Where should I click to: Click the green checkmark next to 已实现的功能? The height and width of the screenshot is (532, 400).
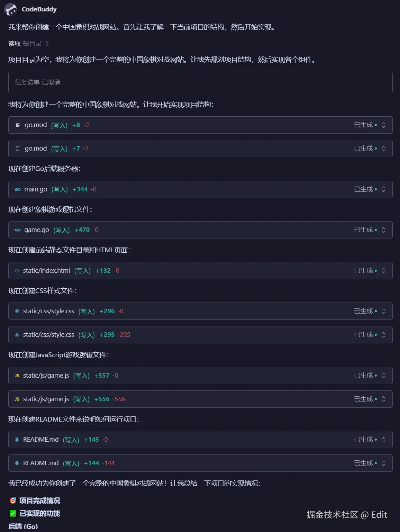pos(13,513)
